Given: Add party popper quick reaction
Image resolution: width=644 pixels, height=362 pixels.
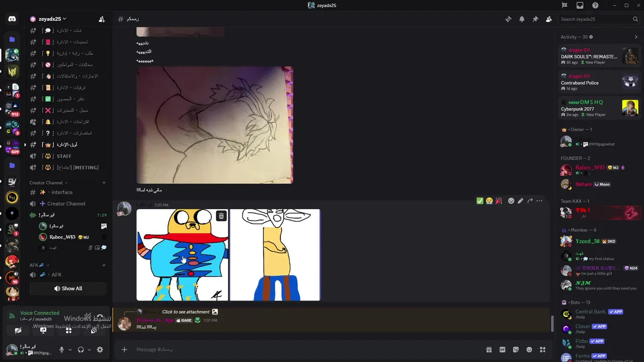Looking at the screenshot, I should pos(498,201).
